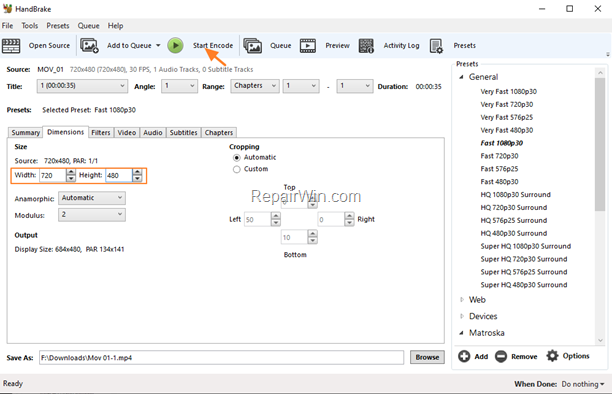The width and height of the screenshot is (612, 394).
Task: Click in the Width input field
Action: point(52,175)
